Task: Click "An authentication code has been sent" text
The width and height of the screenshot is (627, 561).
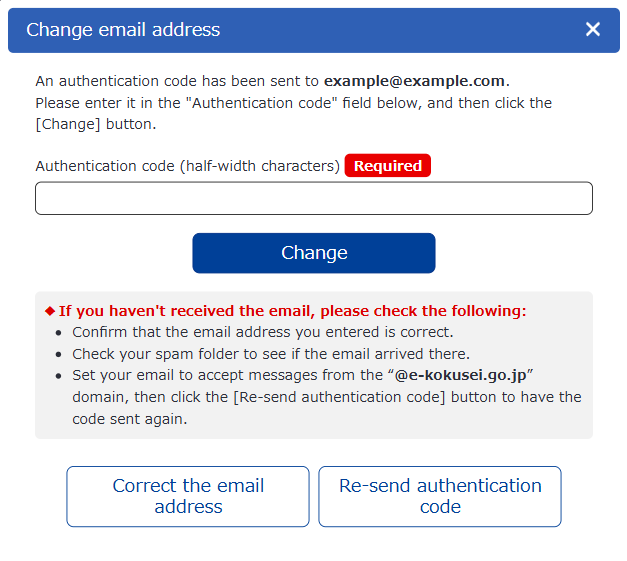Action: click(x=177, y=81)
